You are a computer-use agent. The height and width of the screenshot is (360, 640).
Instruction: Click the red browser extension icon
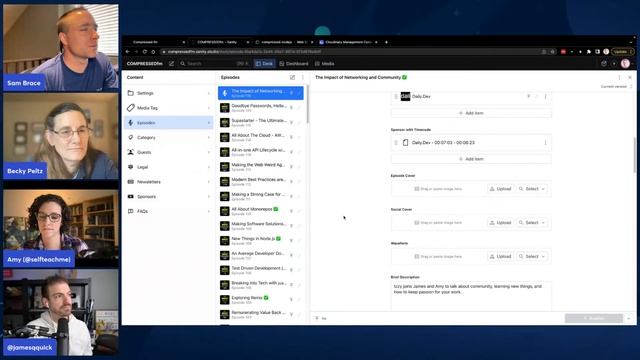click(x=563, y=52)
